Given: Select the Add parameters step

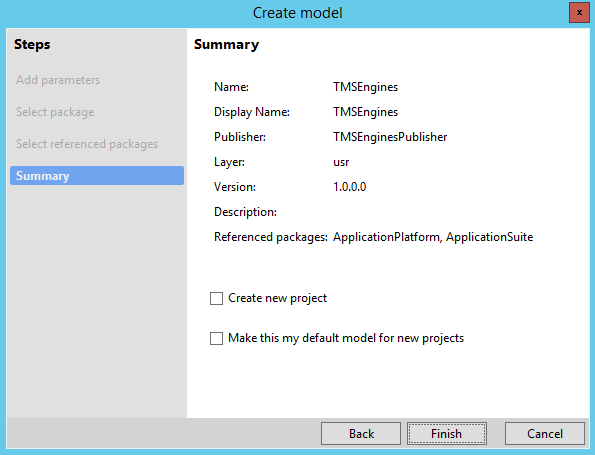Looking at the screenshot, I should pyautogui.click(x=58, y=80).
